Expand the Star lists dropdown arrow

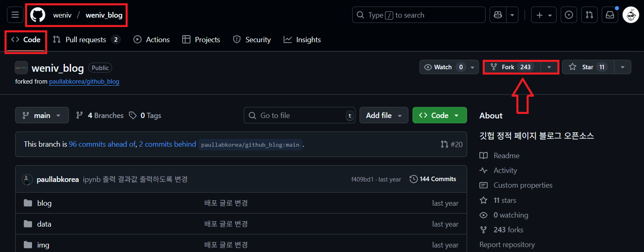(623, 67)
